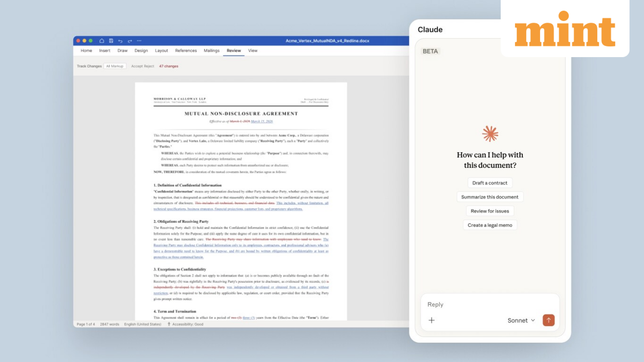
Task: Open the overflow menu (three dots) in title bar
Action: [x=139, y=41]
